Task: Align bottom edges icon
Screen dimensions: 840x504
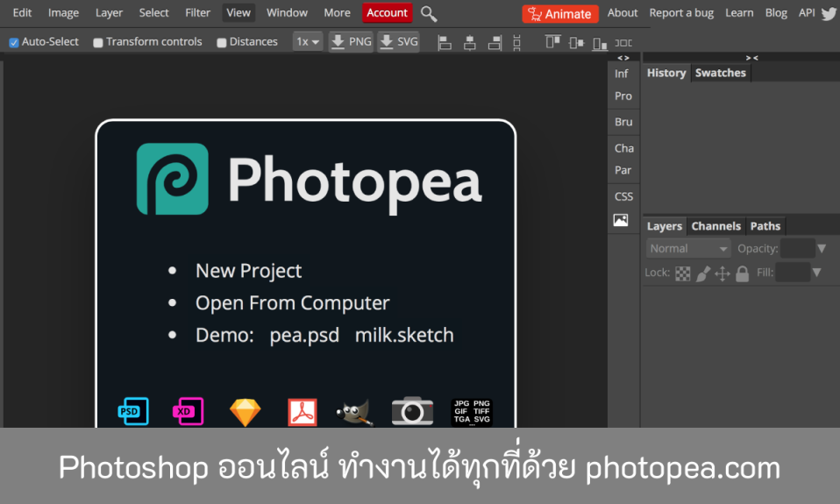Action: point(600,43)
